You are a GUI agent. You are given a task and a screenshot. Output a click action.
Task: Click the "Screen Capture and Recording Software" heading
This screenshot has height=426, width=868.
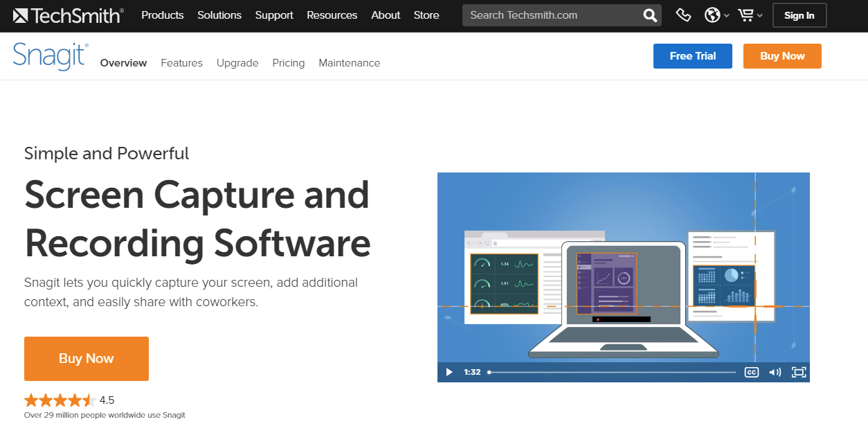[197, 219]
